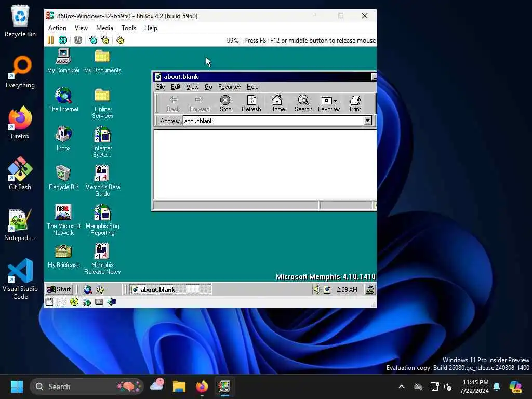Open 86Box Action menu
The image size is (532, 399).
point(57,28)
